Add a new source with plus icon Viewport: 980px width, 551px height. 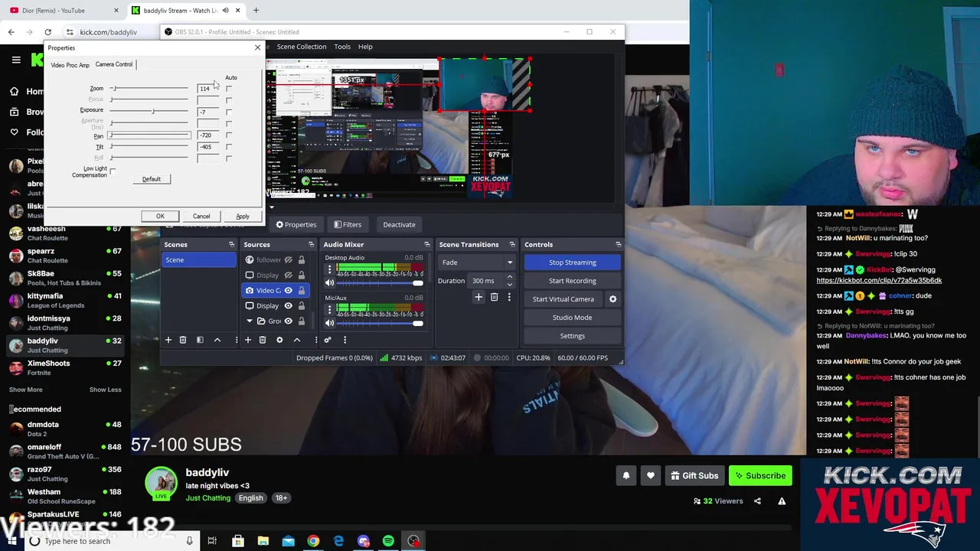click(248, 340)
